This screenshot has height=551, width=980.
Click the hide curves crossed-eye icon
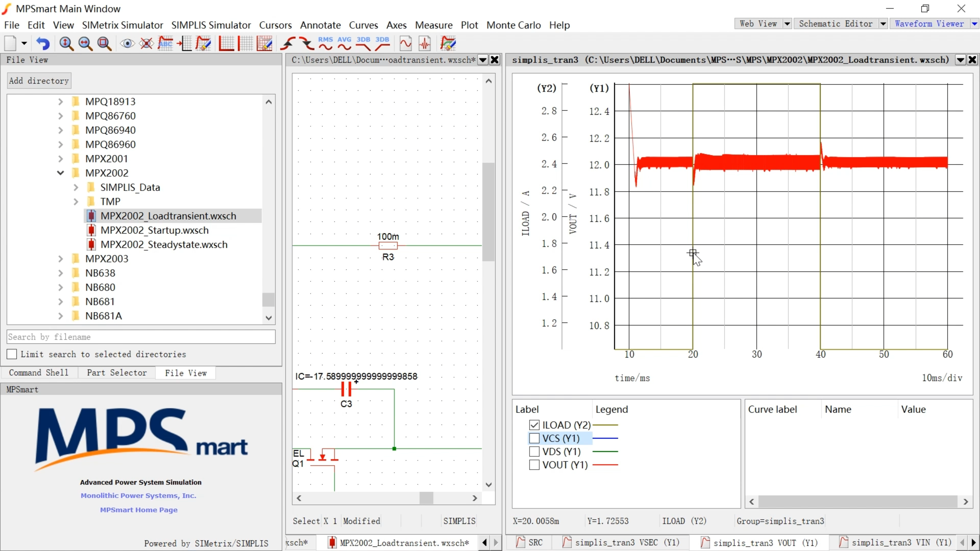click(146, 43)
